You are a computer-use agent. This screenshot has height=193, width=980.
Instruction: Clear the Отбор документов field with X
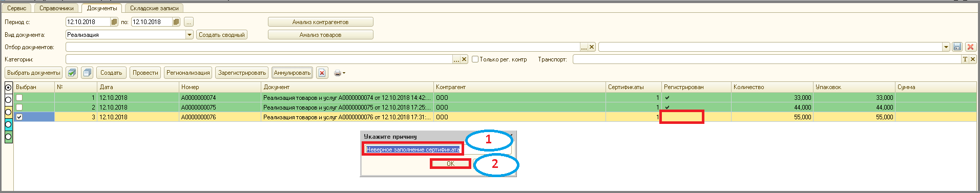tap(592, 47)
